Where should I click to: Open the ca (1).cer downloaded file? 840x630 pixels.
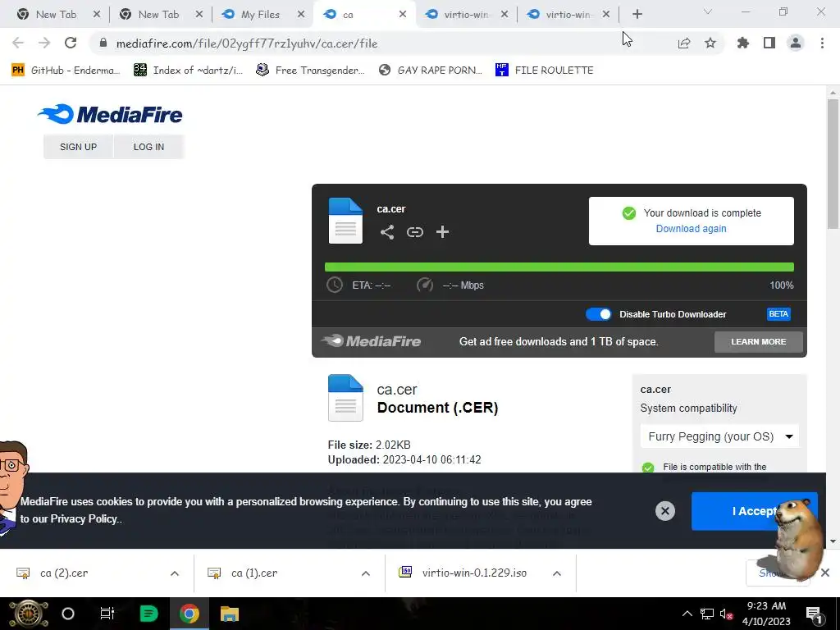tap(254, 573)
